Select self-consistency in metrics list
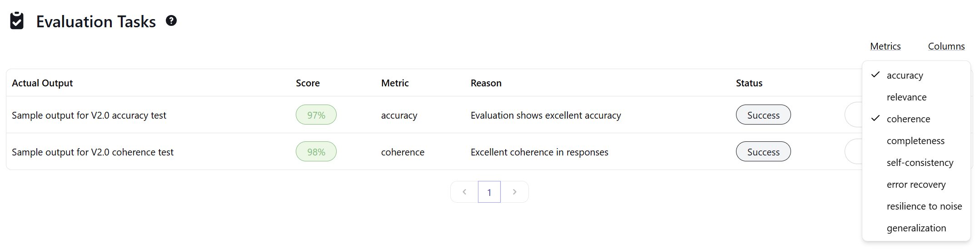 tap(920, 163)
